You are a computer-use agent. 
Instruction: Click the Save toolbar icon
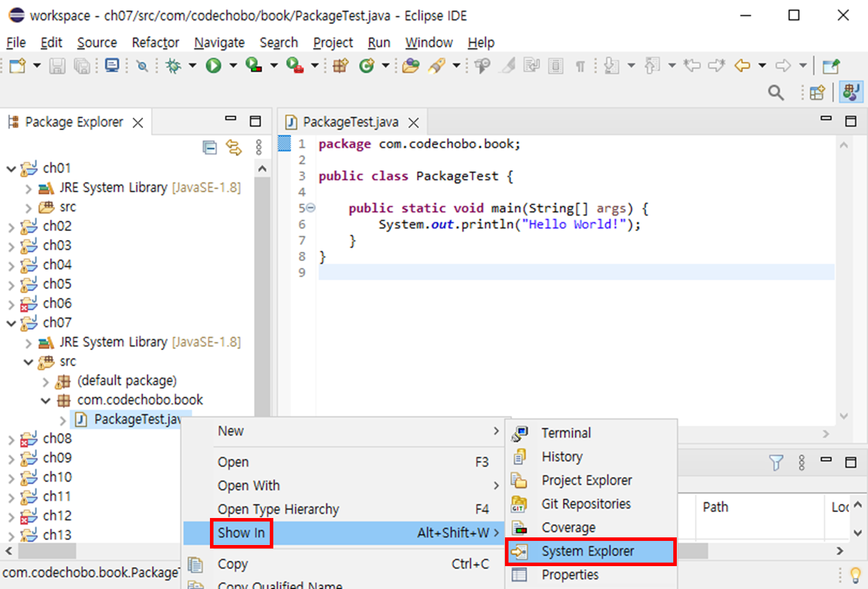tap(57, 66)
